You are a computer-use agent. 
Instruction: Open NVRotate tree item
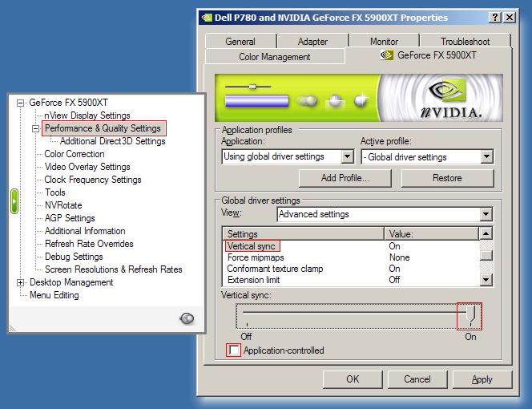click(x=63, y=205)
